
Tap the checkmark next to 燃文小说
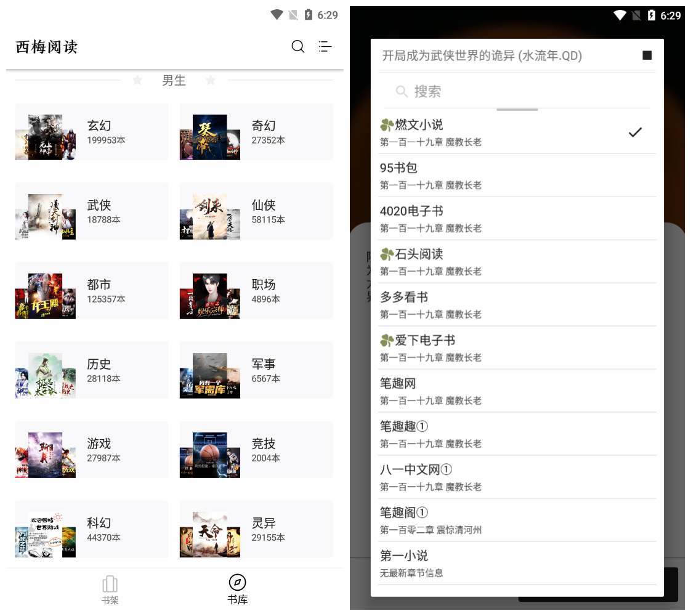pyautogui.click(x=634, y=132)
